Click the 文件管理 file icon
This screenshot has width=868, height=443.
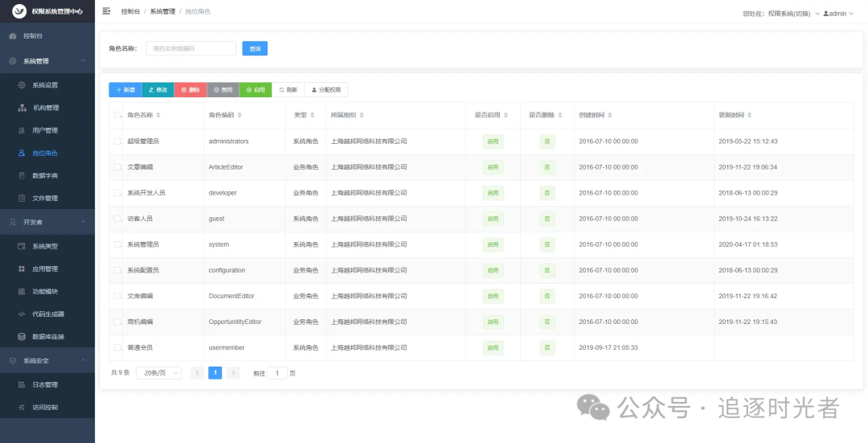(x=22, y=199)
